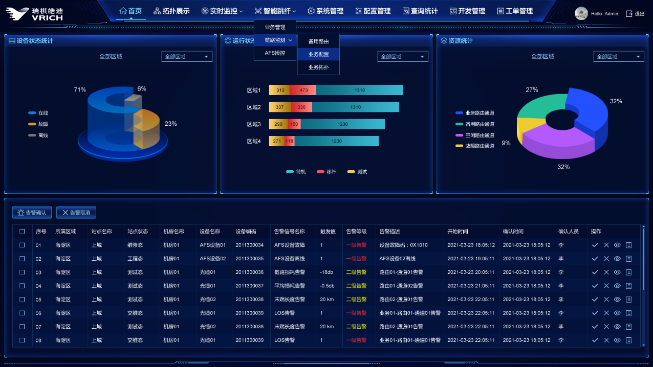Click the 告警确认 alarm confirm button
Image resolution: width=653 pixels, height=367 pixels.
(32, 212)
